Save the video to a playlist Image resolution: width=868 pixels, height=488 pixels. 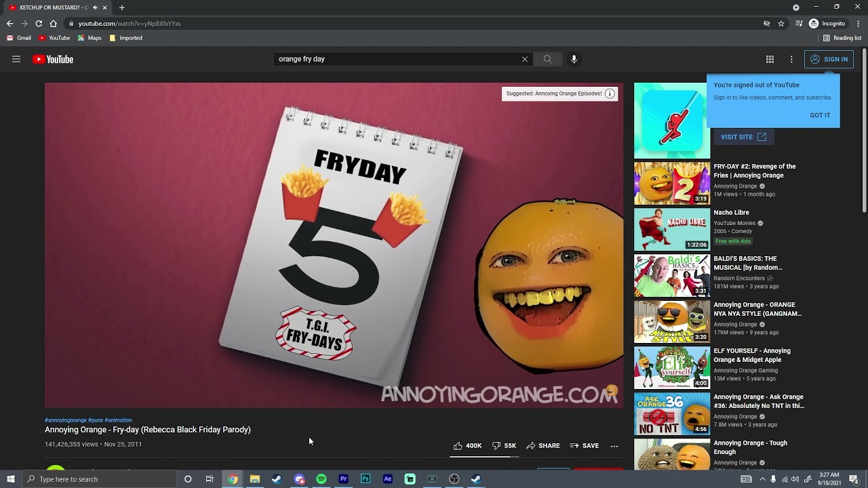click(x=585, y=445)
